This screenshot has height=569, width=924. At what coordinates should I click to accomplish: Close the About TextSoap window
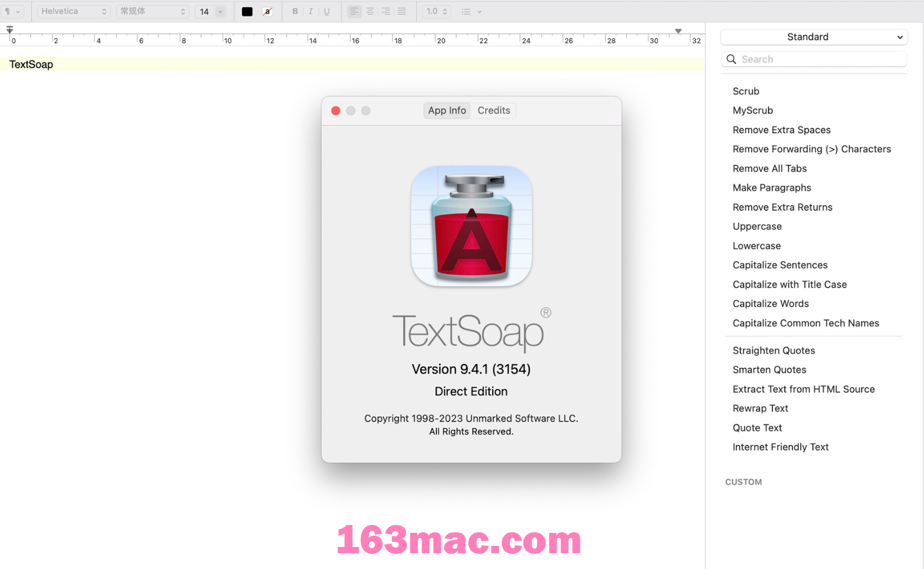point(336,111)
